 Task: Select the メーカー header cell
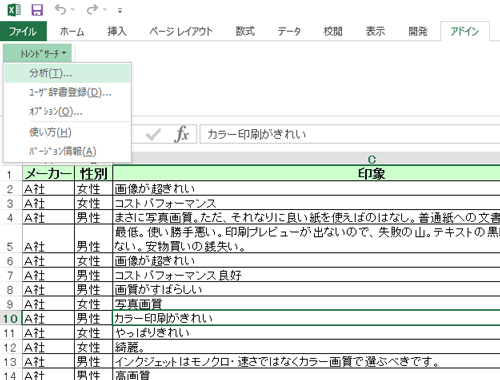click(x=48, y=173)
